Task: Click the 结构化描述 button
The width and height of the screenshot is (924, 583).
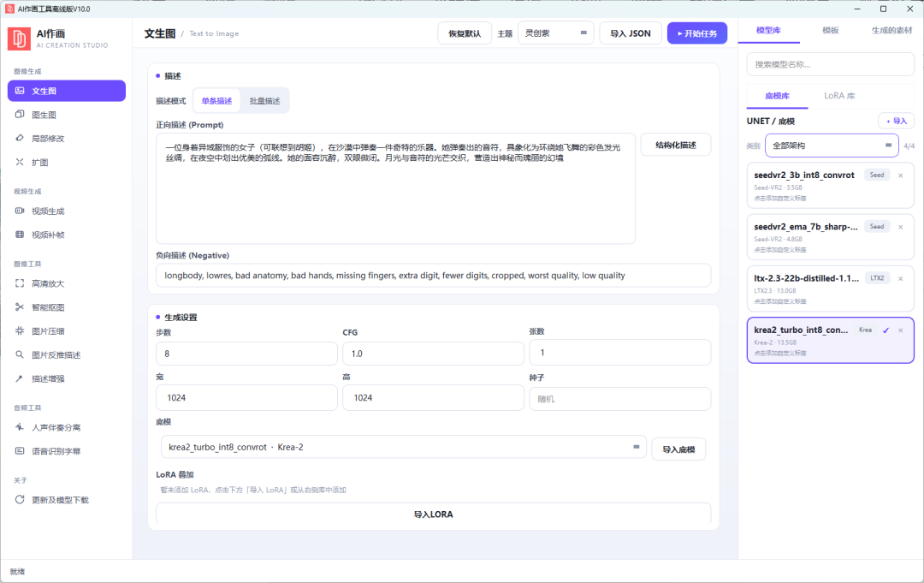Action: click(675, 145)
